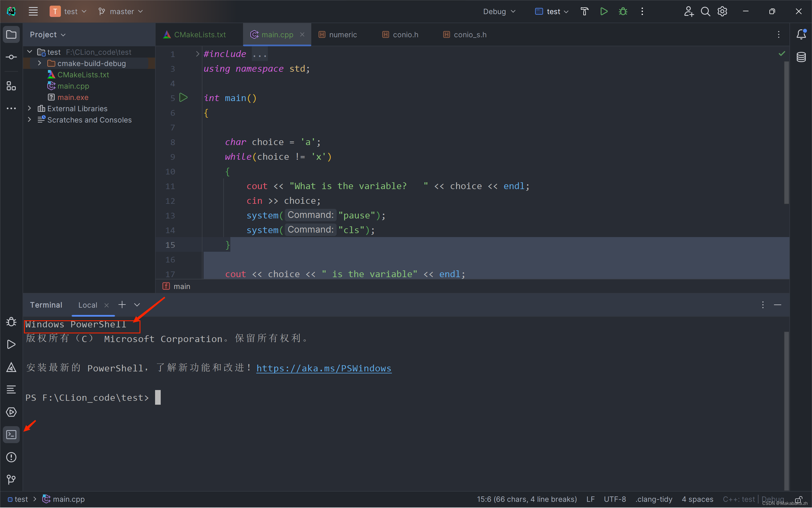Open Database tool window icon
812x508 pixels.
(801, 57)
